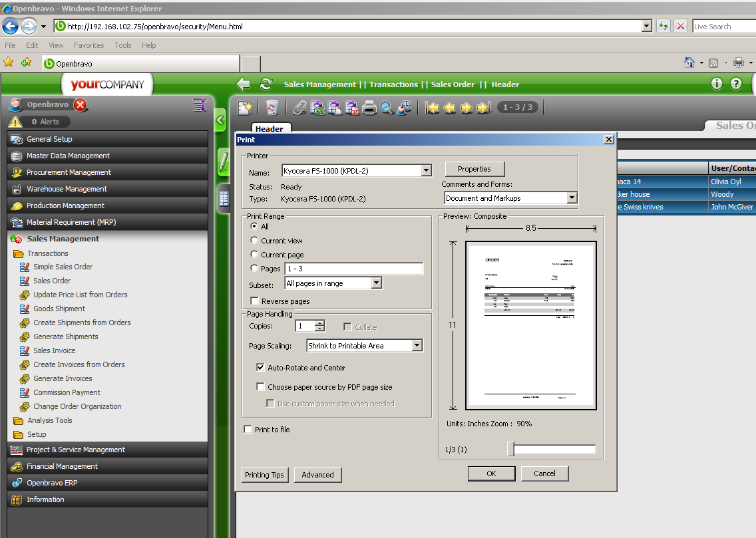Click the new record toolbar icon
The height and width of the screenshot is (538, 756).
pos(246,107)
